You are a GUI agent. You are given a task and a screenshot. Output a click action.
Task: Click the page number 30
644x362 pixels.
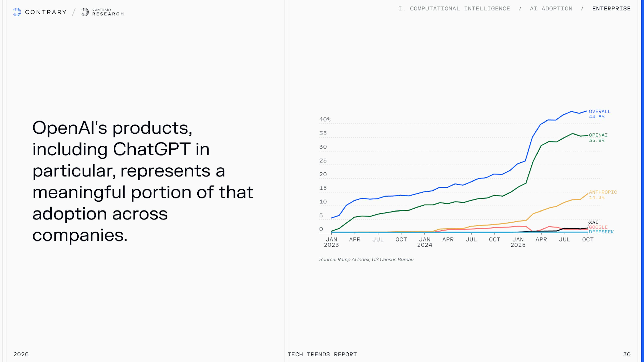(x=627, y=354)
